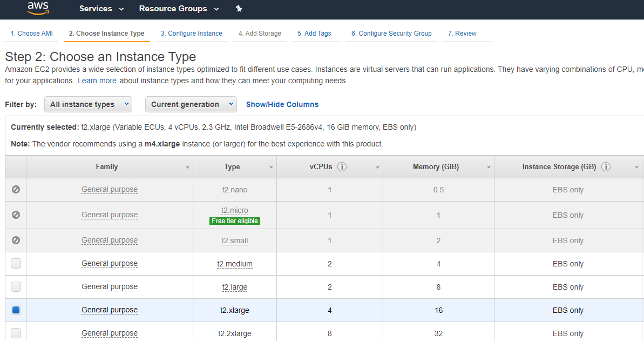Open the All instance types filter
The height and width of the screenshot is (341, 644).
click(x=89, y=104)
